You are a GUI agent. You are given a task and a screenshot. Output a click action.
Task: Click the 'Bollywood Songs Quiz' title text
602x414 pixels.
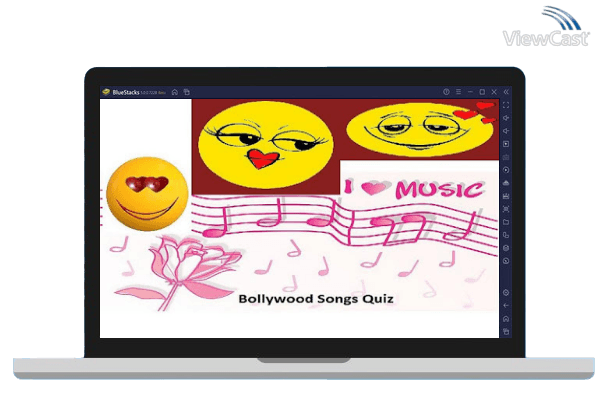point(316,299)
